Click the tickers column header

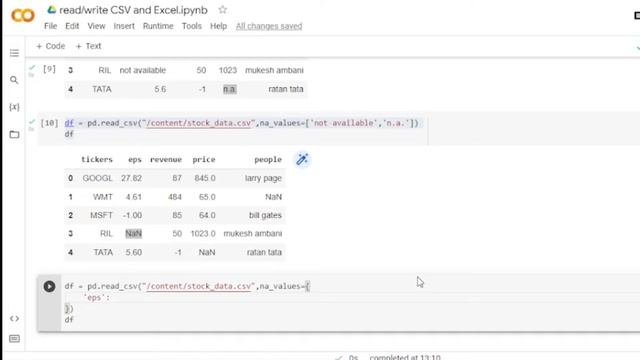click(97, 160)
